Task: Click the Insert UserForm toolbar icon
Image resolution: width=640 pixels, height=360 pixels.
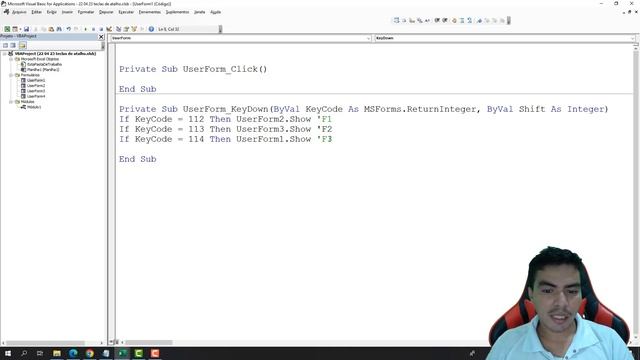Action: (15, 29)
